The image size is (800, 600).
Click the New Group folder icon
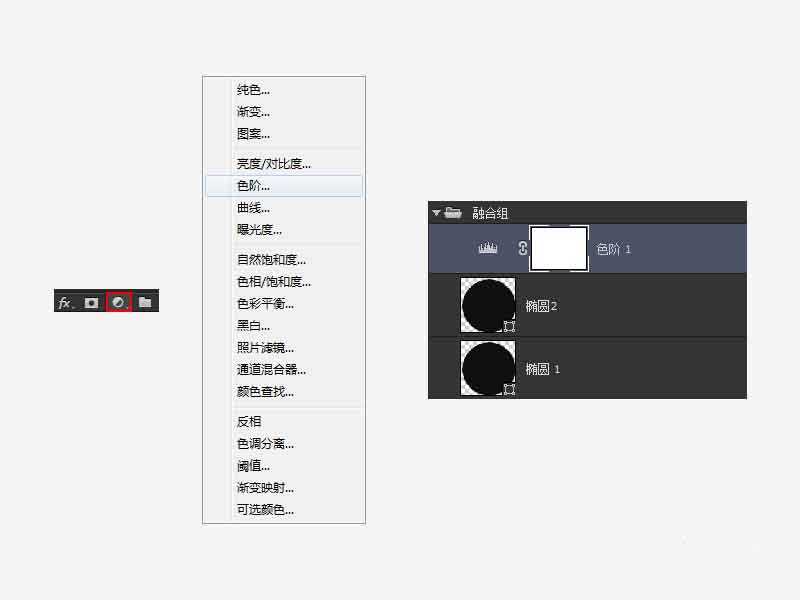(x=143, y=301)
